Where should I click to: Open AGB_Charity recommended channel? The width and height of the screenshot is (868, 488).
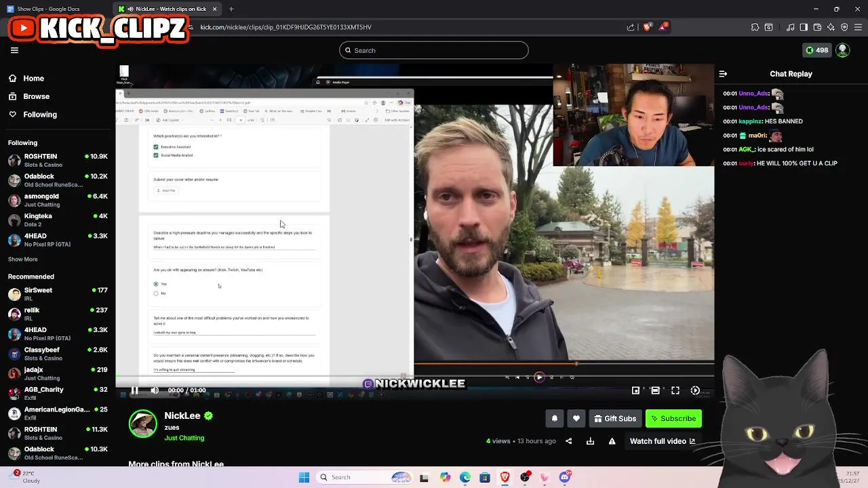pyautogui.click(x=58, y=393)
